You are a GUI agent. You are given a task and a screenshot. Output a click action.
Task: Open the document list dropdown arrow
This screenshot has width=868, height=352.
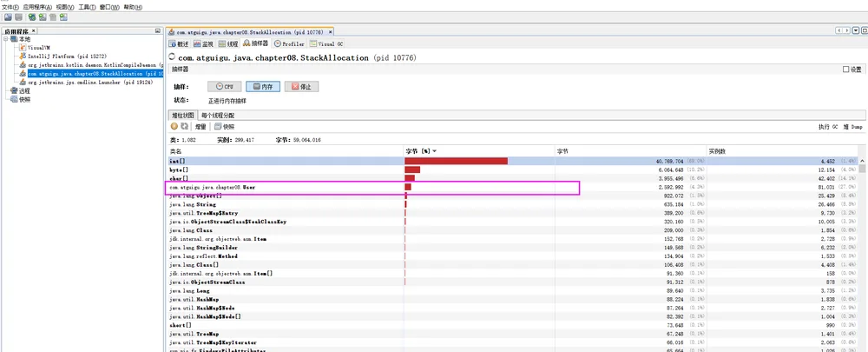[854, 31]
